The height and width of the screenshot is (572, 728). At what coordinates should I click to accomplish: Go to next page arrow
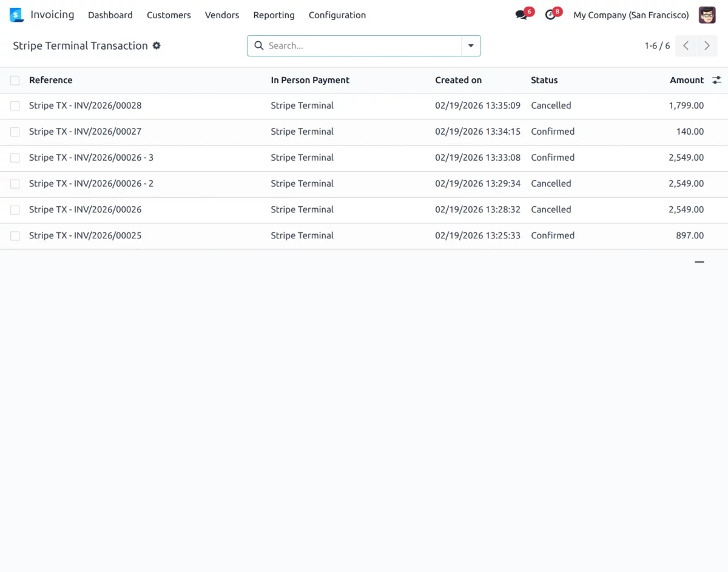pos(707,45)
